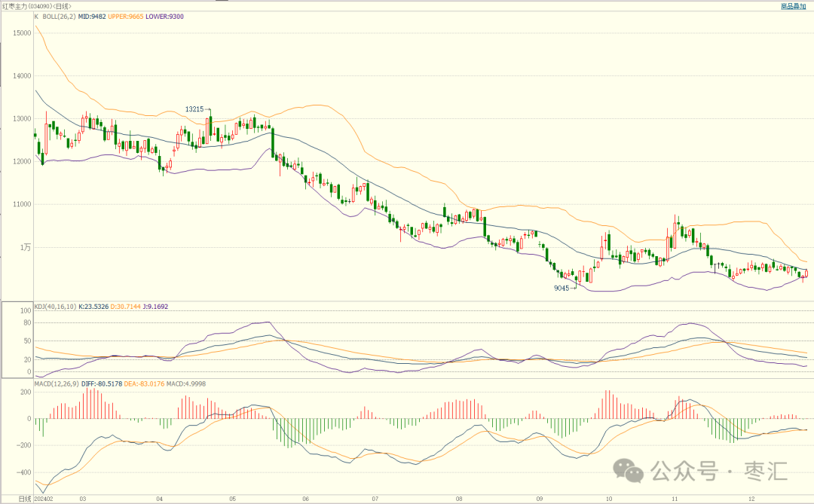Click the 202402 date on time axis
The image size is (814, 504).
point(44,499)
